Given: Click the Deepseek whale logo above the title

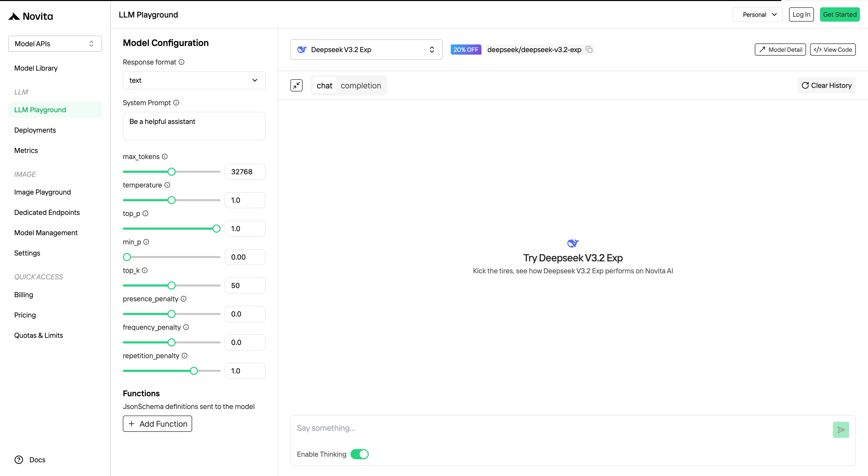Looking at the screenshot, I should click(573, 243).
